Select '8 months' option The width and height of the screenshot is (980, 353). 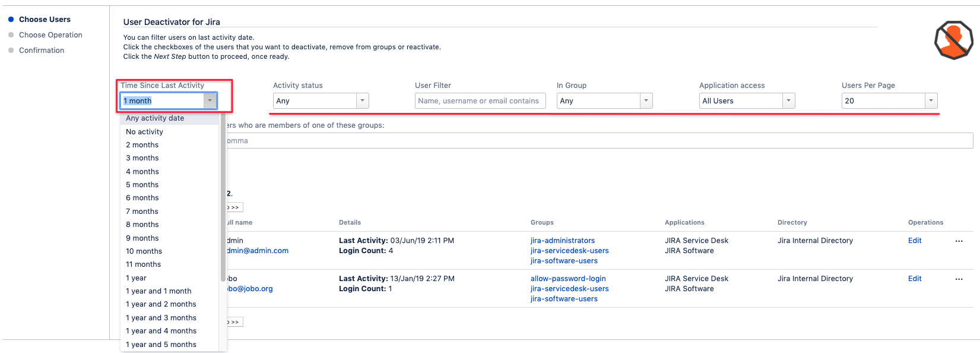pyautogui.click(x=170, y=225)
